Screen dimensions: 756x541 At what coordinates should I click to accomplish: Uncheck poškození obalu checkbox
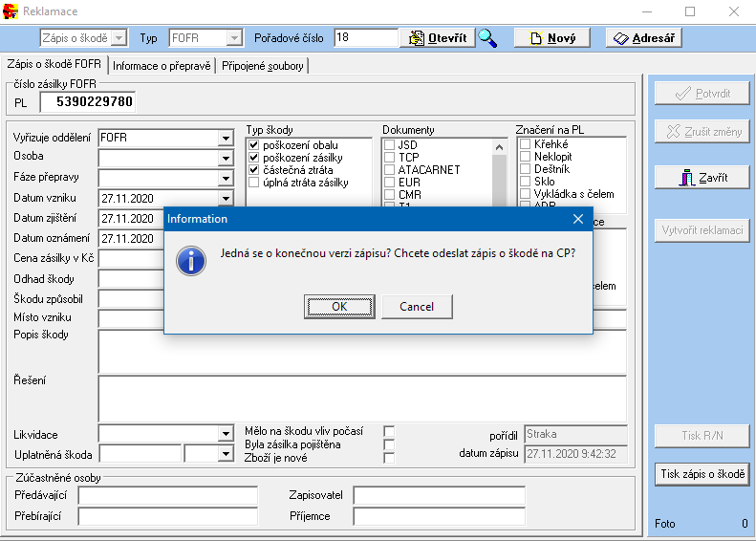coord(253,145)
